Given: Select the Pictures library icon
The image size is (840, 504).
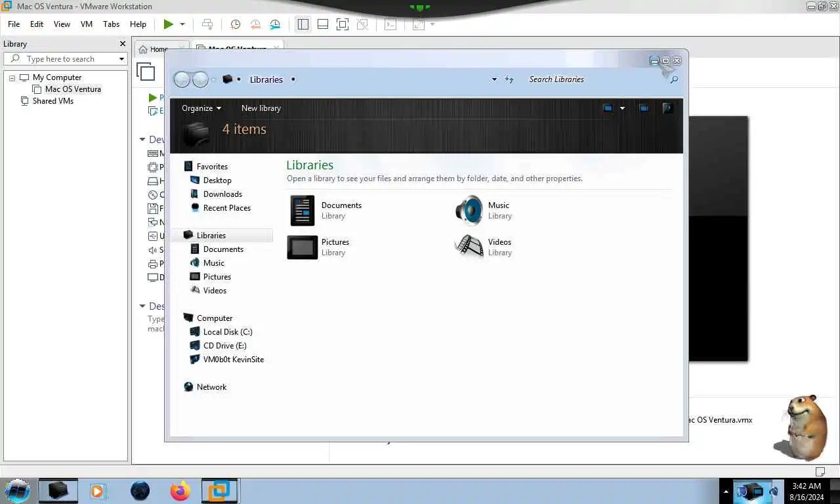Looking at the screenshot, I should tap(303, 247).
